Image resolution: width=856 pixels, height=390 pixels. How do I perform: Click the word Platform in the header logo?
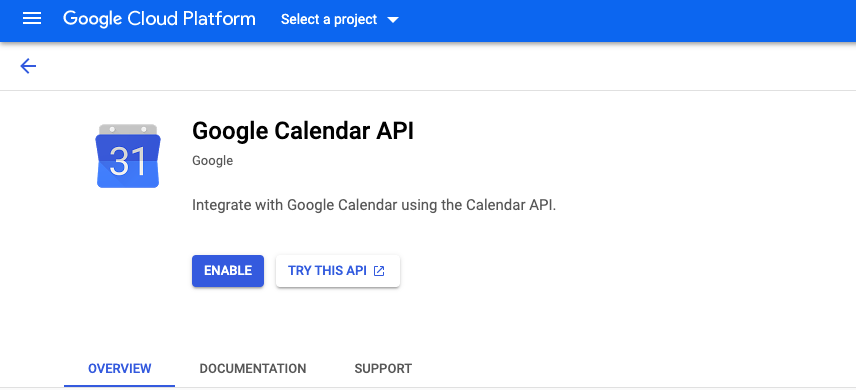(x=219, y=19)
